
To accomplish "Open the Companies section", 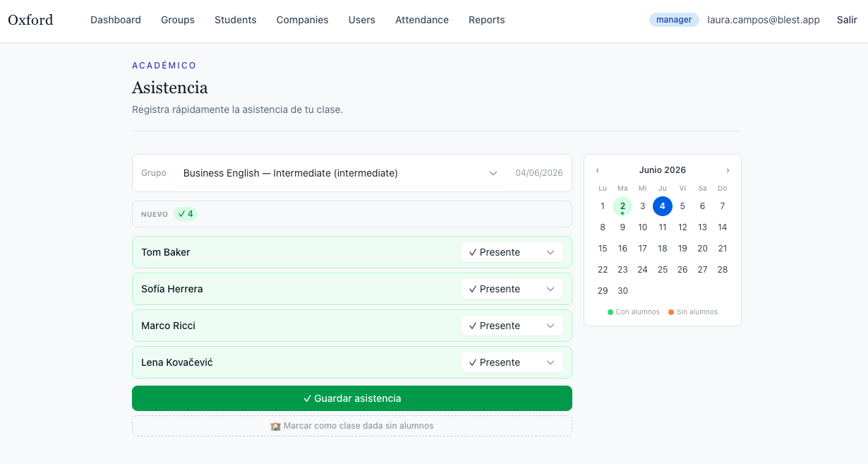I will pyautogui.click(x=303, y=20).
